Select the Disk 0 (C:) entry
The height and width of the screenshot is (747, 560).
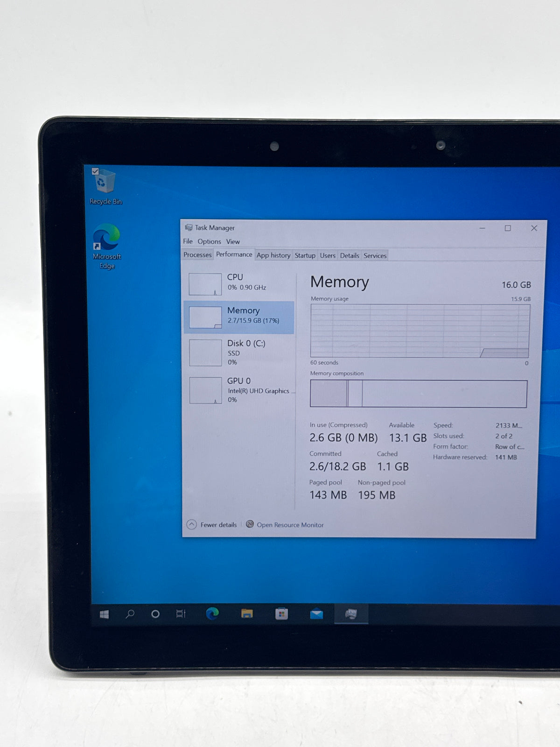(239, 352)
